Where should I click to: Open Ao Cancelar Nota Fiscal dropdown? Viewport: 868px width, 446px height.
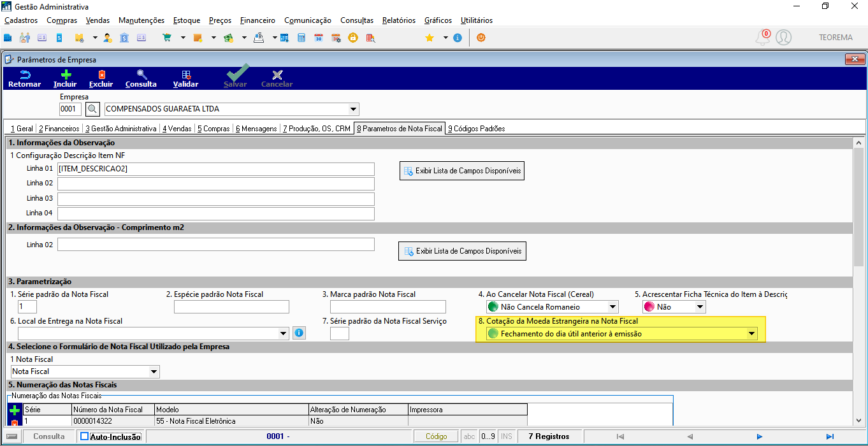[x=612, y=307]
